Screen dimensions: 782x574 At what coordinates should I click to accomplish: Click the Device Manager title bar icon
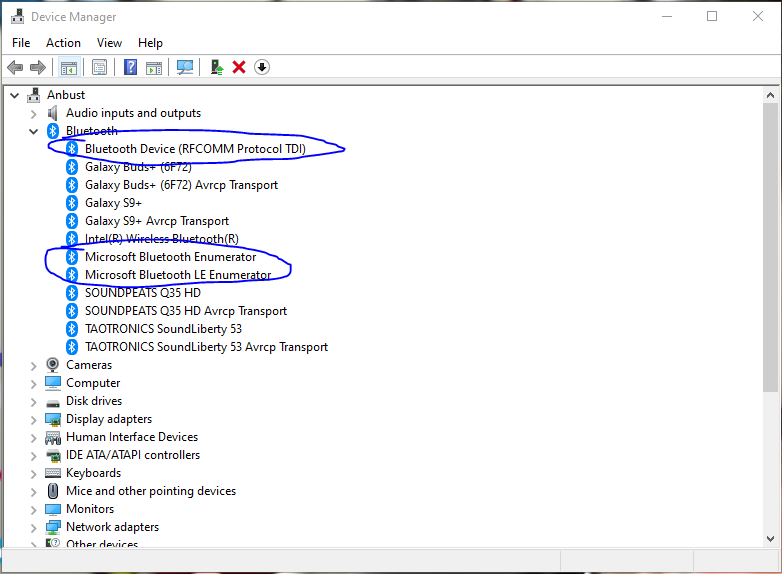pyautogui.click(x=17, y=16)
